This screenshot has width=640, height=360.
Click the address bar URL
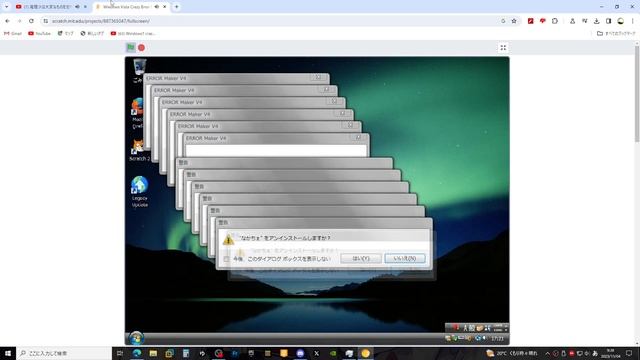coord(100,21)
